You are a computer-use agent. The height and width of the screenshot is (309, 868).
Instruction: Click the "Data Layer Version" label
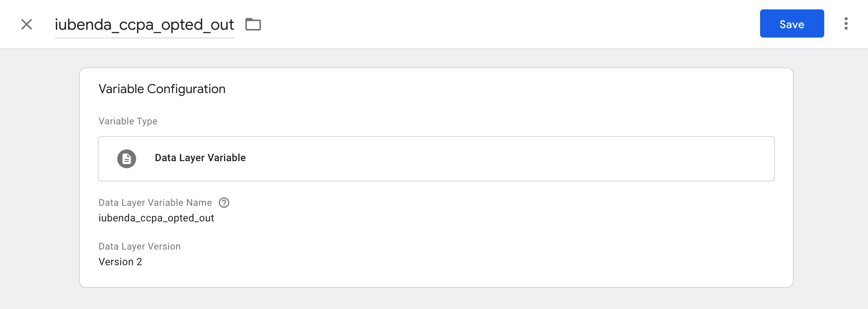(140, 246)
